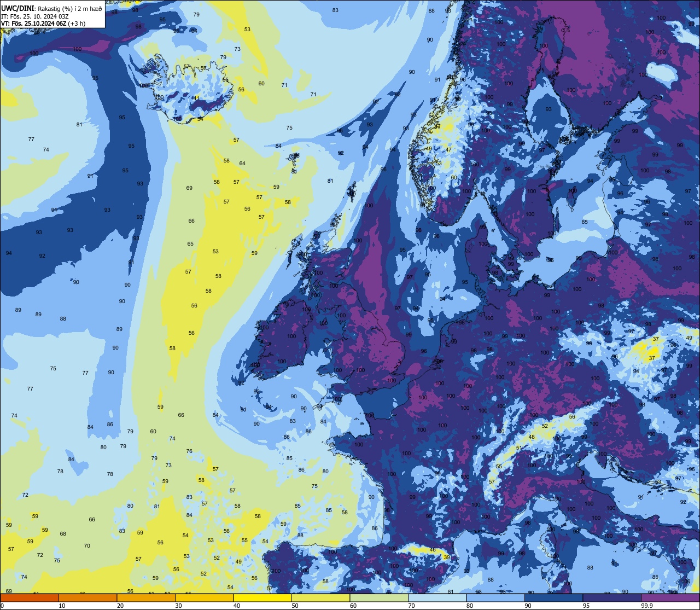Click the '68' humidity value on the map

(63, 534)
